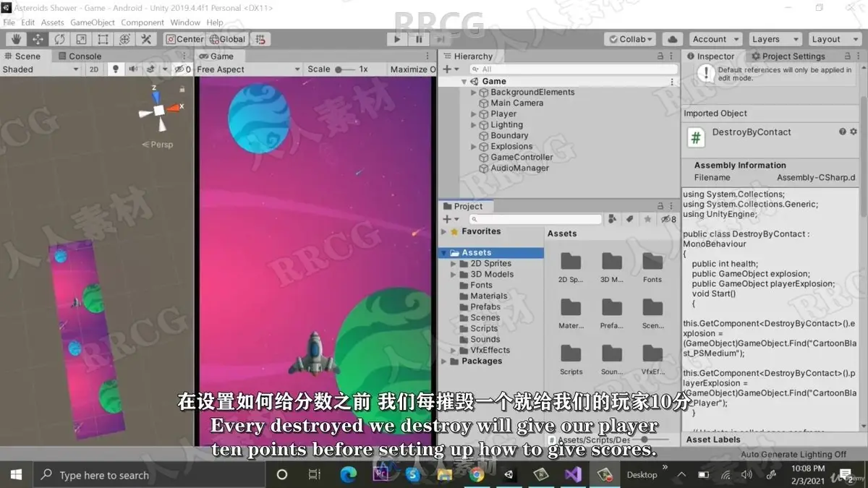Open the Free Aspect dropdown
The width and height of the screenshot is (868, 488).
coord(248,69)
